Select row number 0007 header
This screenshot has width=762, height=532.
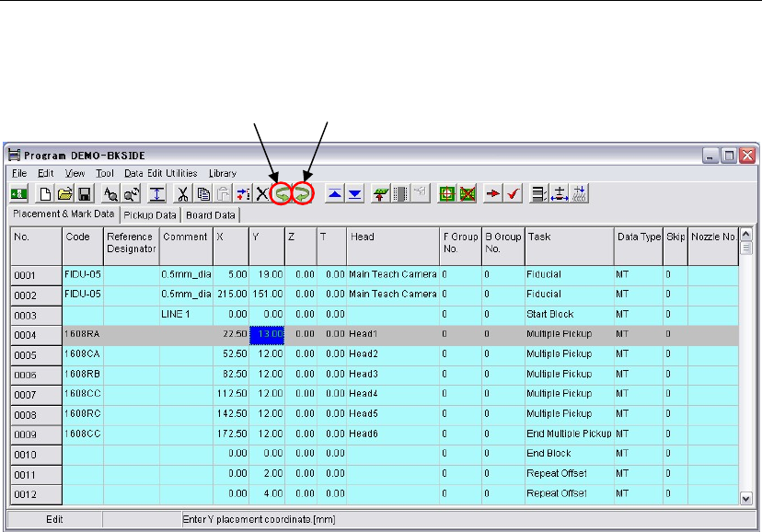[36, 394]
